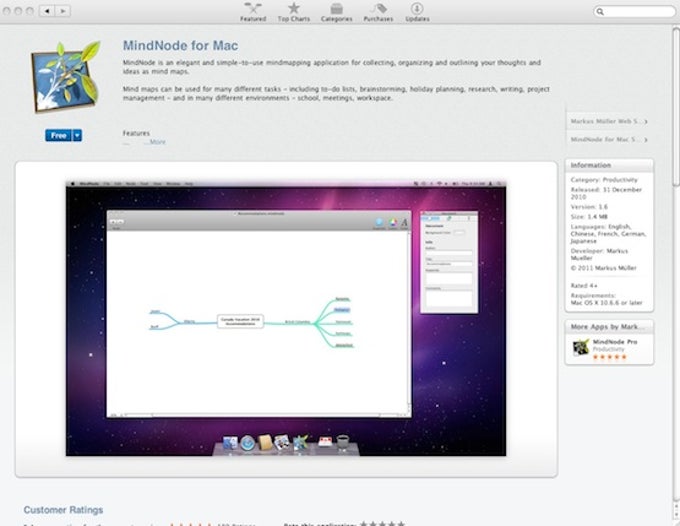Open the Purchases section
Viewport: 680px width, 526px height.
coord(378,12)
